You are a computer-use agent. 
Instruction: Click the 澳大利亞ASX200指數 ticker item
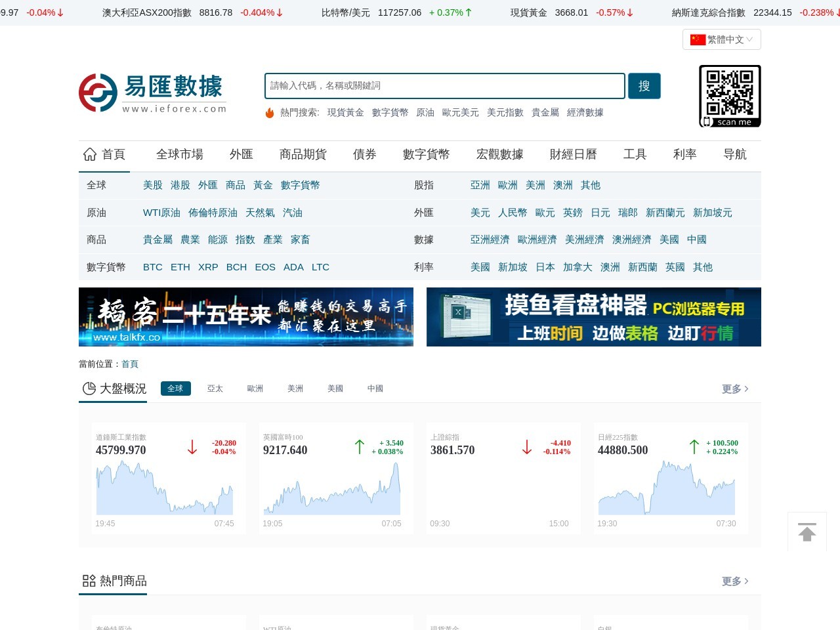click(x=192, y=12)
